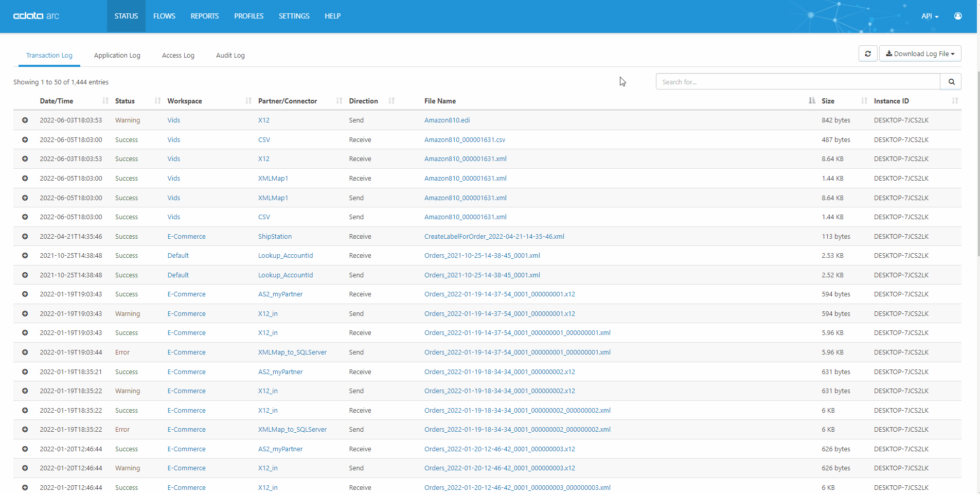Viewport: 980px width, 494px height.
Task: Click the page vertical scrollbar
Action: pos(978,165)
